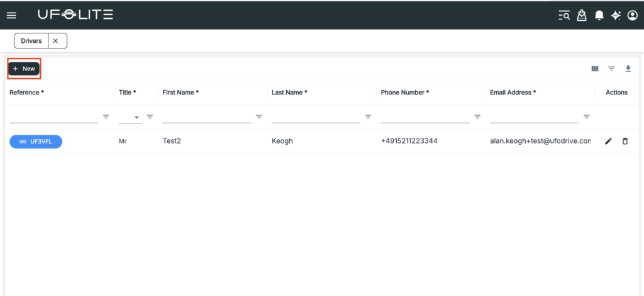Open filter options for First Name column
Image resolution: width=644 pixels, height=296 pixels.
pyautogui.click(x=259, y=117)
